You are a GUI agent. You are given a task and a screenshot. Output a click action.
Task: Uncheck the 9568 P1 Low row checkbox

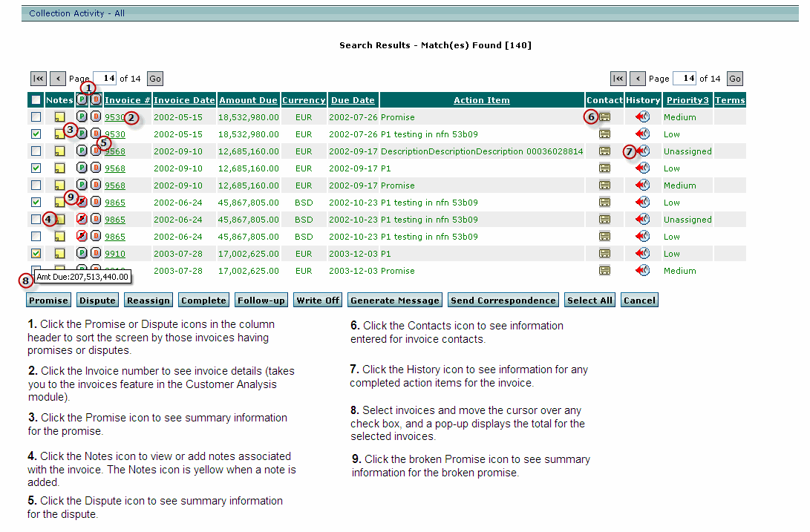click(36, 168)
